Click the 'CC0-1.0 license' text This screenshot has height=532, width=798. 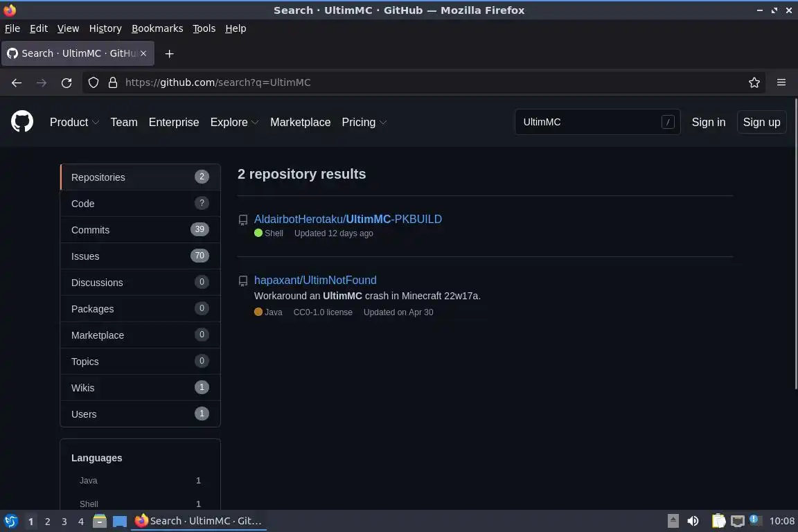coord(323,312)
